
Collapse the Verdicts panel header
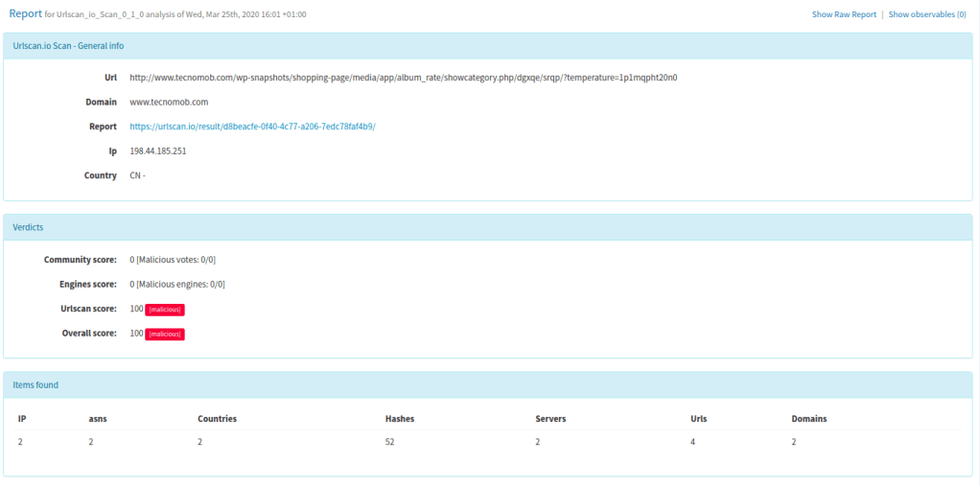pyautogui.click(x=28, y=227)
